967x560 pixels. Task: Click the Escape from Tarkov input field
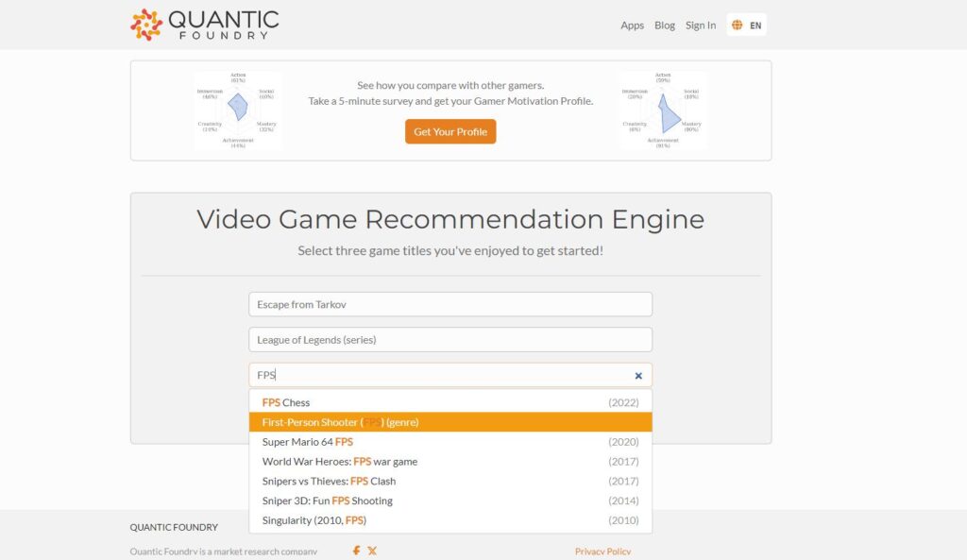(x=450, y=304)
